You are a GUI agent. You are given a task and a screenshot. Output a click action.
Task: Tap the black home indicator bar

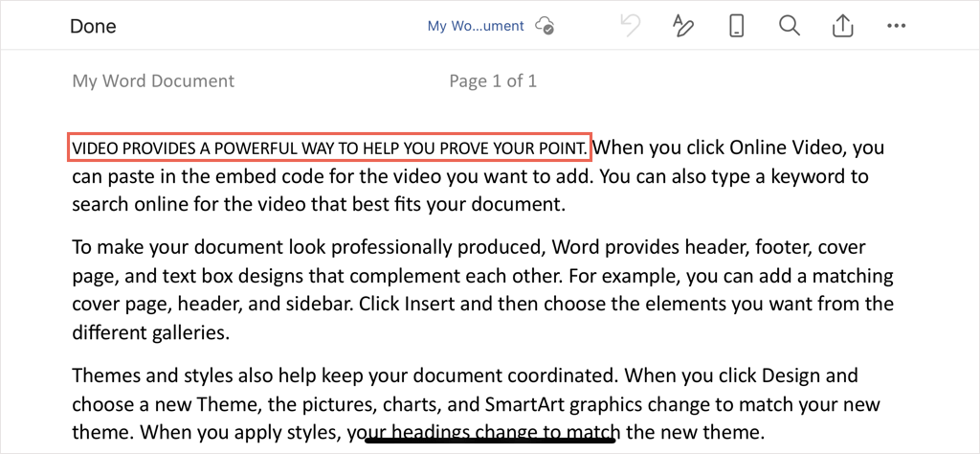pyautogui.click(x=490, y=439)
